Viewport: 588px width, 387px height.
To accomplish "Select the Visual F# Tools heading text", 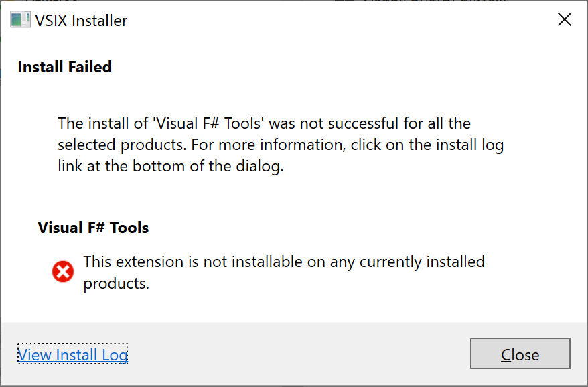I will coord(92,227).
